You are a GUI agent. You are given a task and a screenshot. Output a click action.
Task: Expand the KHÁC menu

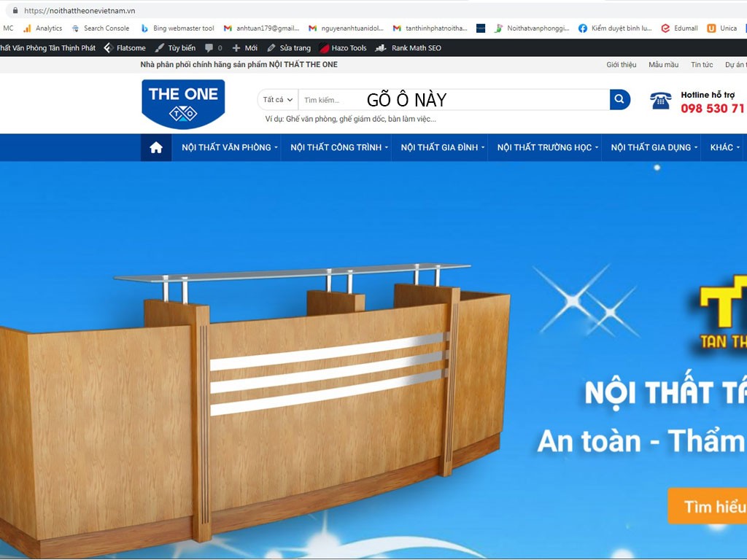724,147
